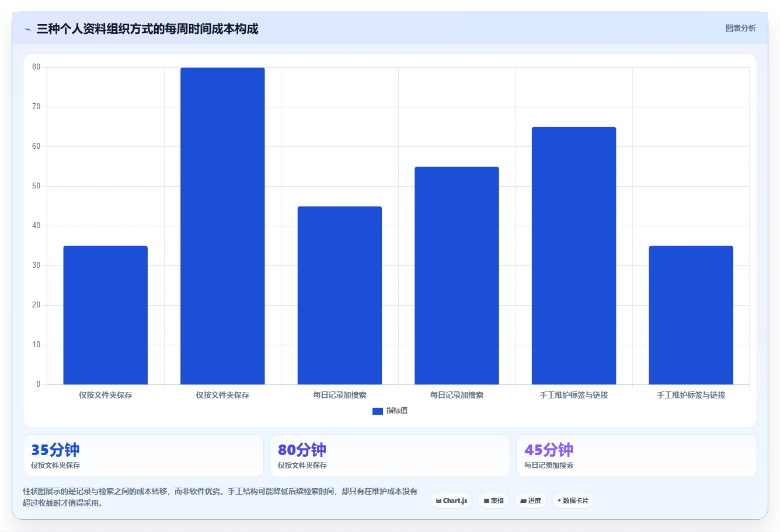This screenshot has width=780, height=532.
Task: Click the title 三种个人资料组织方式的每周时间成本构成
Action: pos(147,29)
